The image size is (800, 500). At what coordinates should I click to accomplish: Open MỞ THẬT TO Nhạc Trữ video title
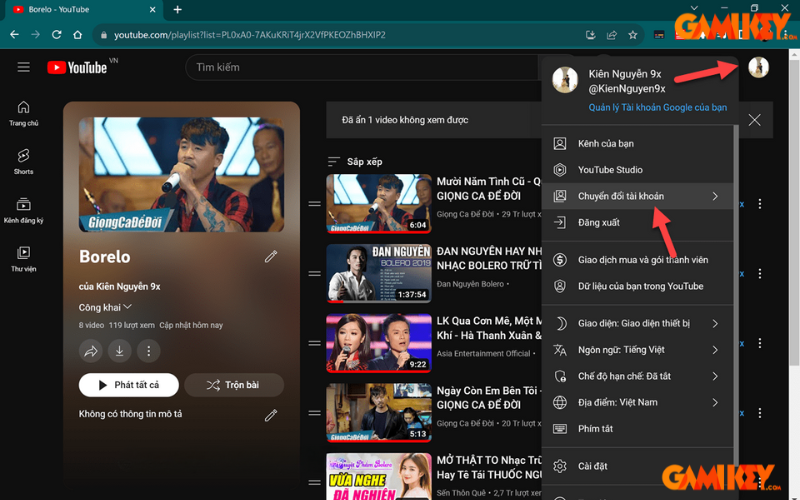(489, 467)
